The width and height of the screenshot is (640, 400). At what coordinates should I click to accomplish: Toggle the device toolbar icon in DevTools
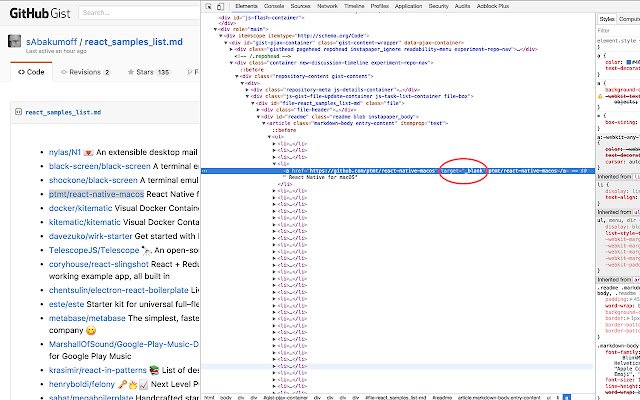[x=221, y=6]
